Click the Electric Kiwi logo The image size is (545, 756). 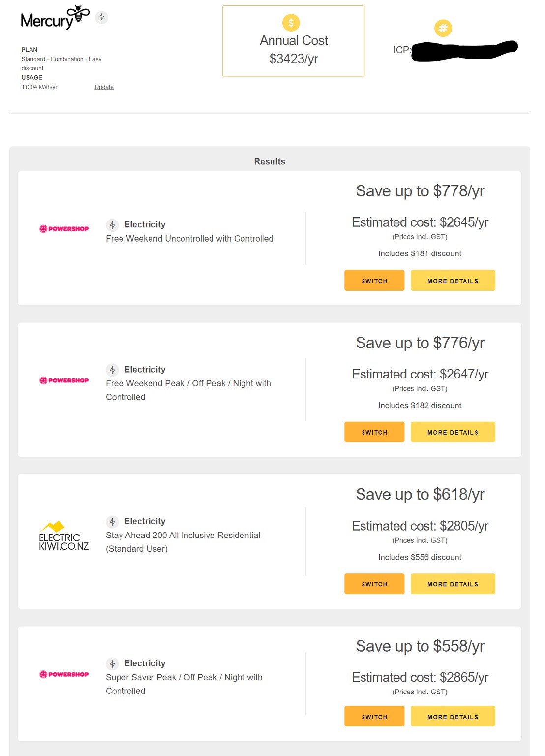point(64,536)
